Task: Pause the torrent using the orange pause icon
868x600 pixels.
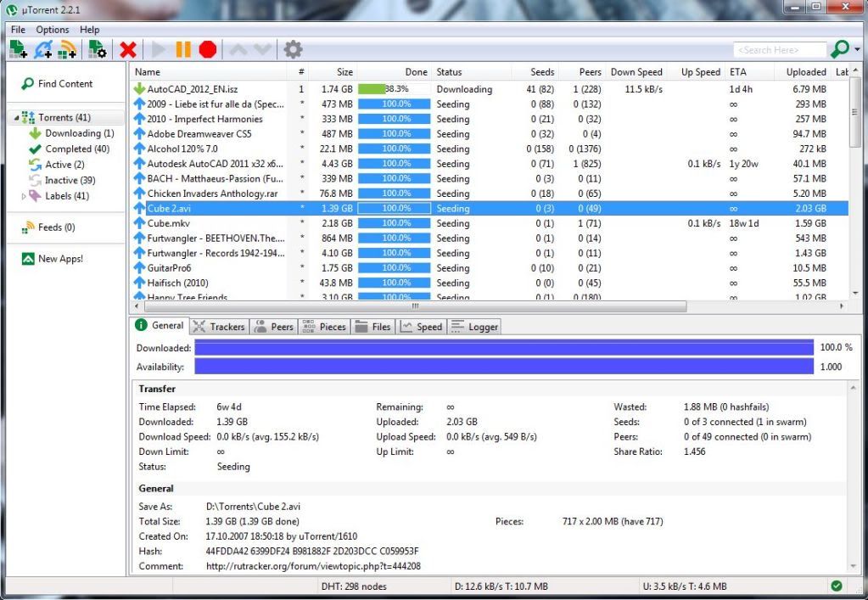Action: point(183,49)
